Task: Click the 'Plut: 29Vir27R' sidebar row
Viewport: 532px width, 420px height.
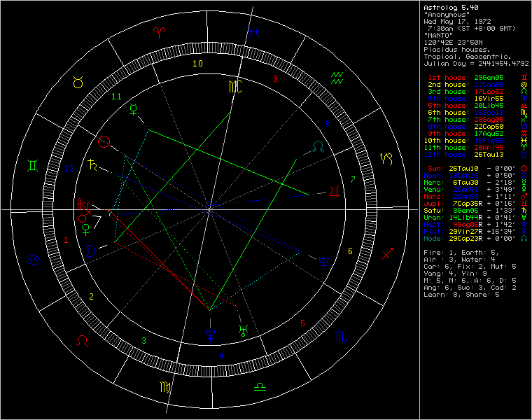Action: (x=475, y=232)
